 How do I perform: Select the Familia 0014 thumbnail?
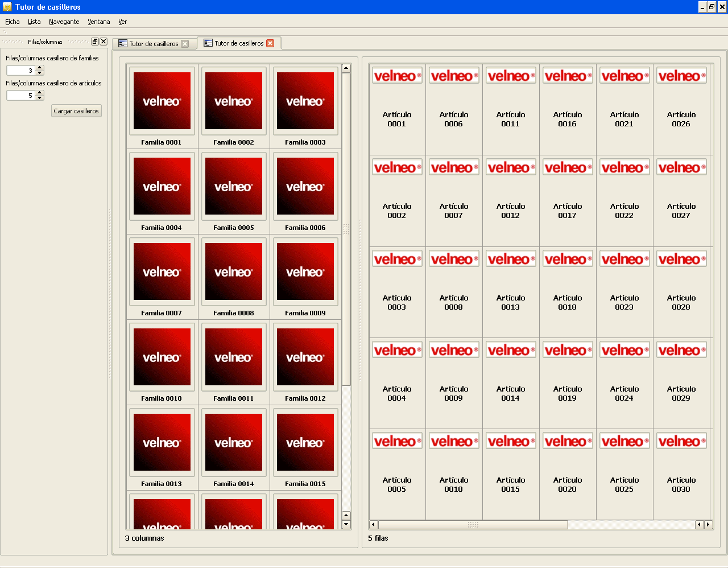[234, 443]
